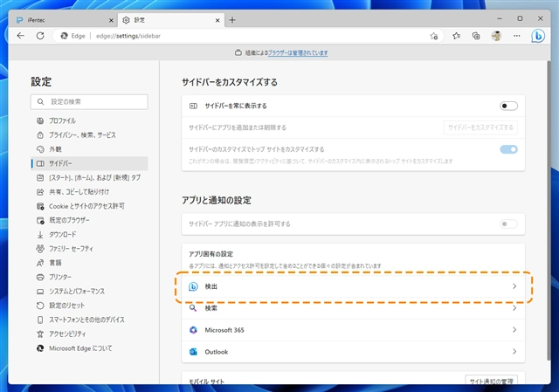Minimize the Edge window

point(500,18)
